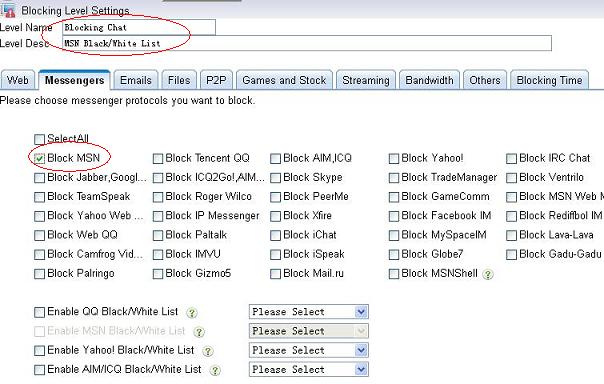604x384 pixels.
Task: Tick Block PeerMe checkbox
Action: click(275, 197)
